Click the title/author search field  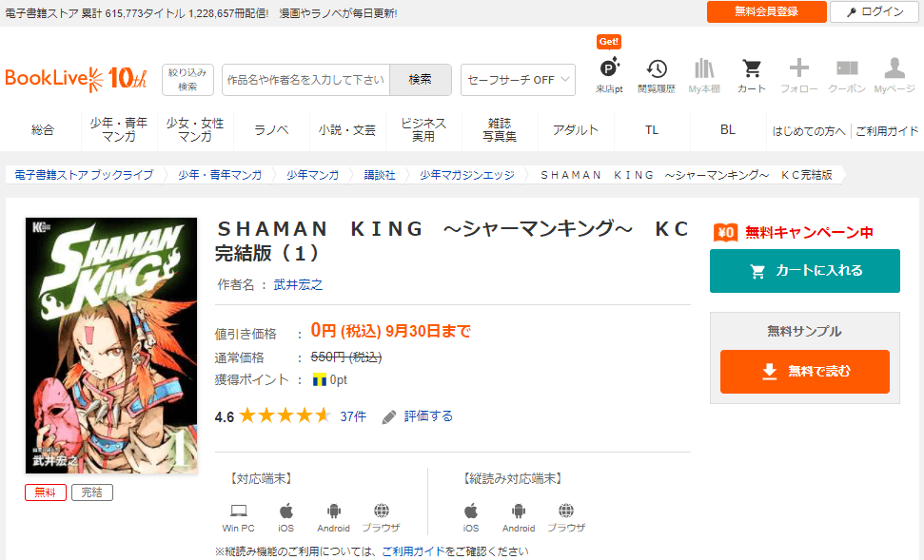tap(306, 80)
